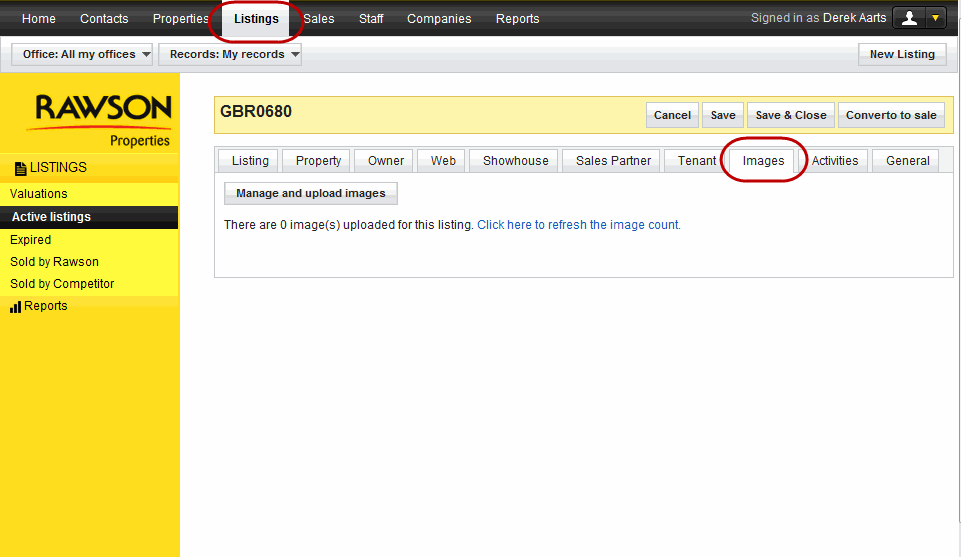Click the Save & Close button
This screenshot has width=961, height=557.
790,115
